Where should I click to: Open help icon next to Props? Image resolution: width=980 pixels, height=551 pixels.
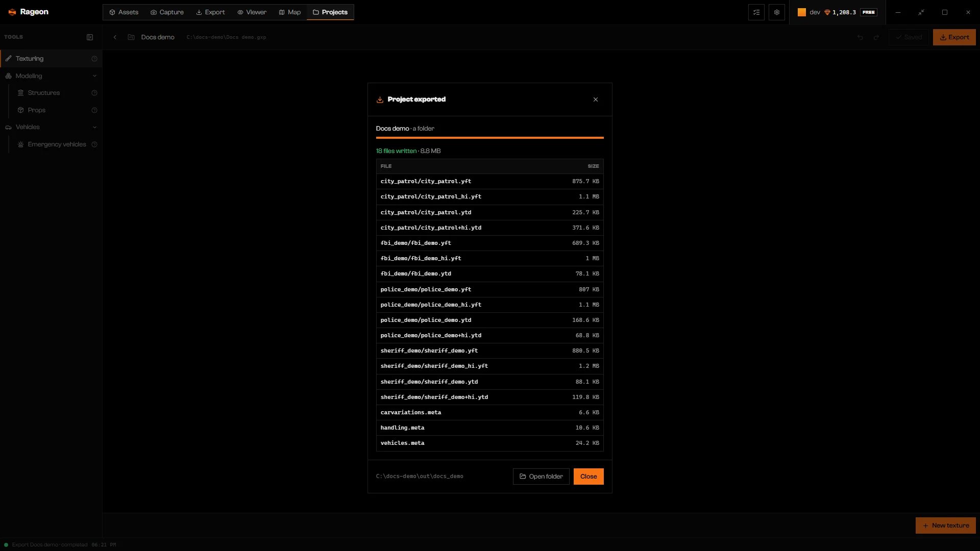94,110
